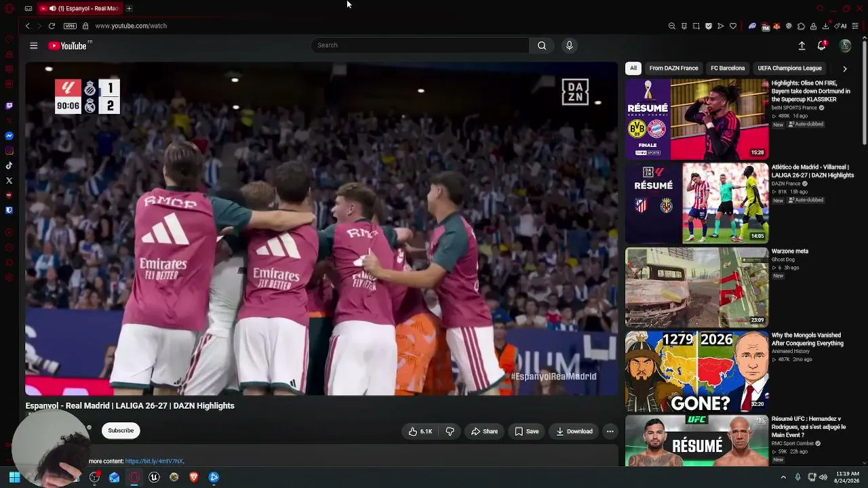Download the video

[574, 431]
